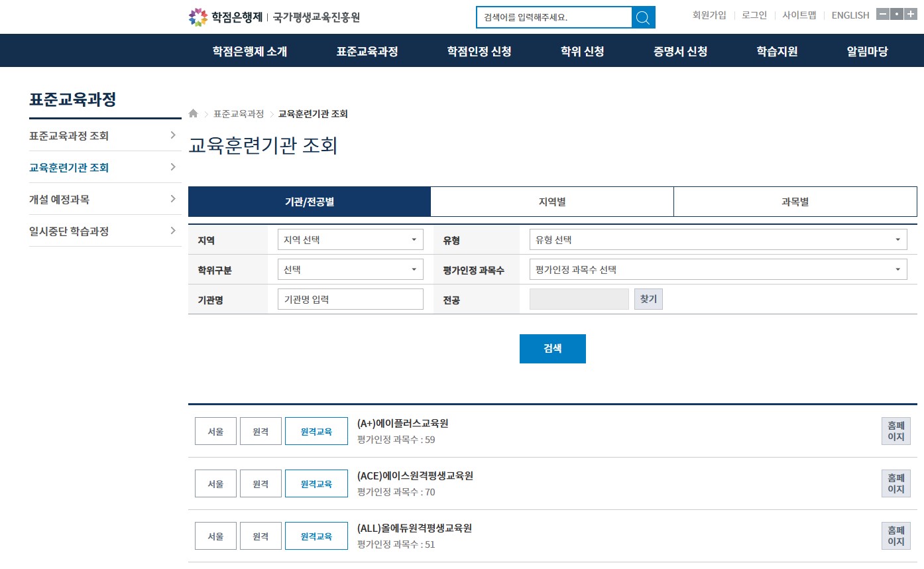
Task: Click (A+)에이플러스교육원 institution name
Action: [x=402, y=423]
